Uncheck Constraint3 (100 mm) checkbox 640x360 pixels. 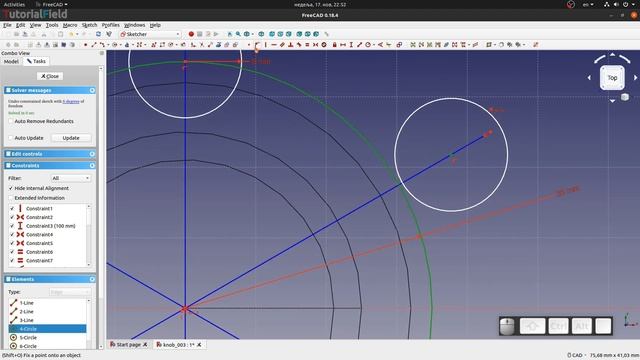[12, 226]
